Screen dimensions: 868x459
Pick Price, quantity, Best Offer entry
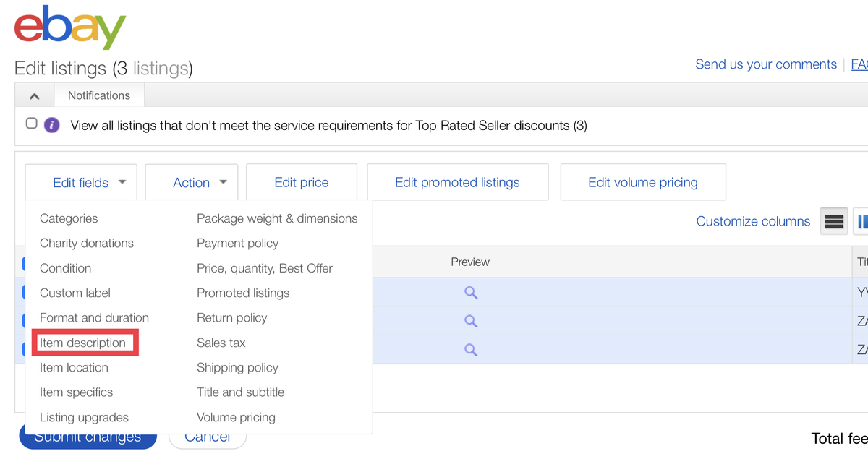click(x=265, y=268)
